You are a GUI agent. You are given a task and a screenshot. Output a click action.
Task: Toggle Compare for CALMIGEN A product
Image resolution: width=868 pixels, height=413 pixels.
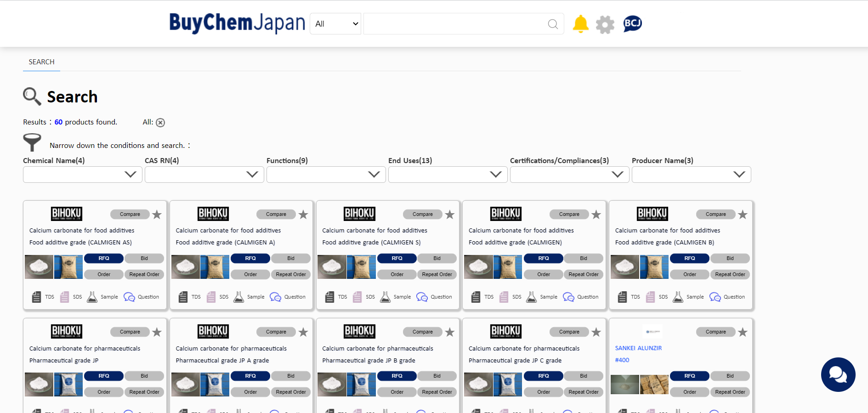click(x=276, y=215)
